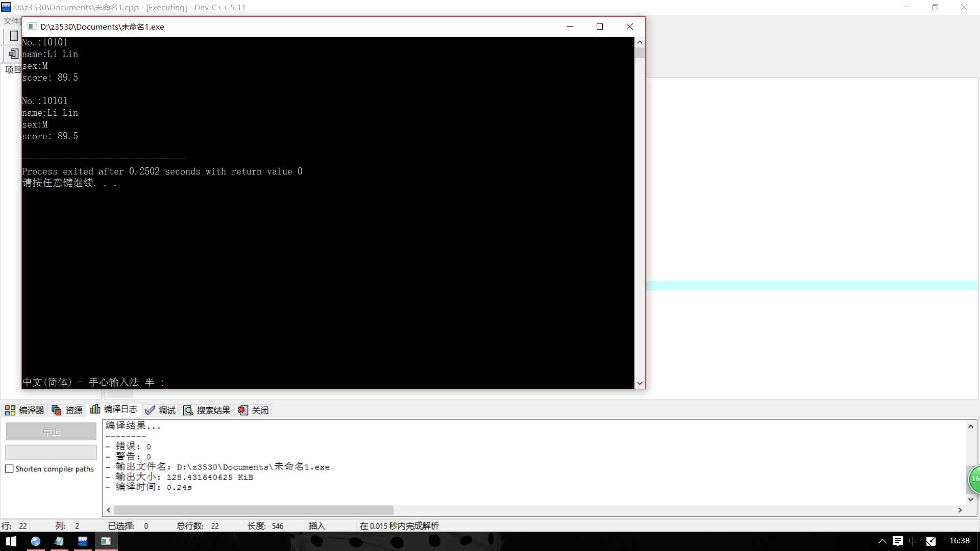The height and width of the screenshot is (551, 980).
Task: Click the Dev-C++ toolbar icon below the new file icon
Action: point(14,54)
